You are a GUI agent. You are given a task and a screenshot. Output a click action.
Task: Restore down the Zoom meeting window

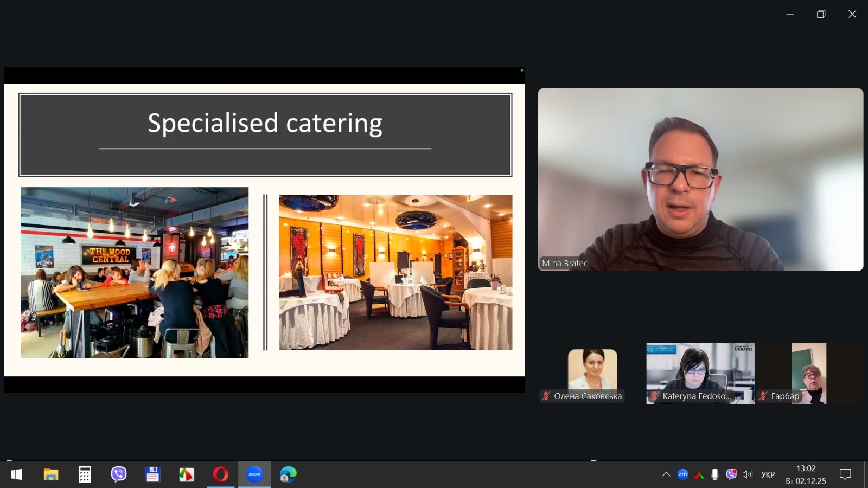click(x=821, y=14)
